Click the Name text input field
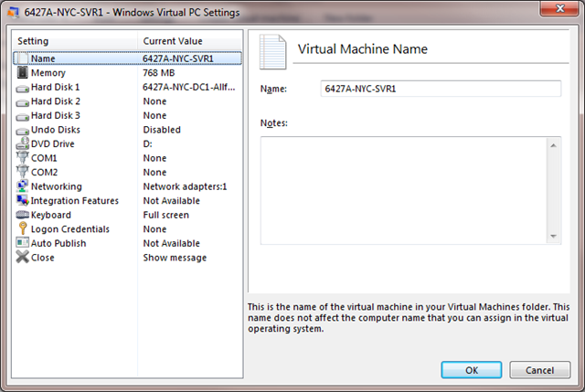 [441, 89]
